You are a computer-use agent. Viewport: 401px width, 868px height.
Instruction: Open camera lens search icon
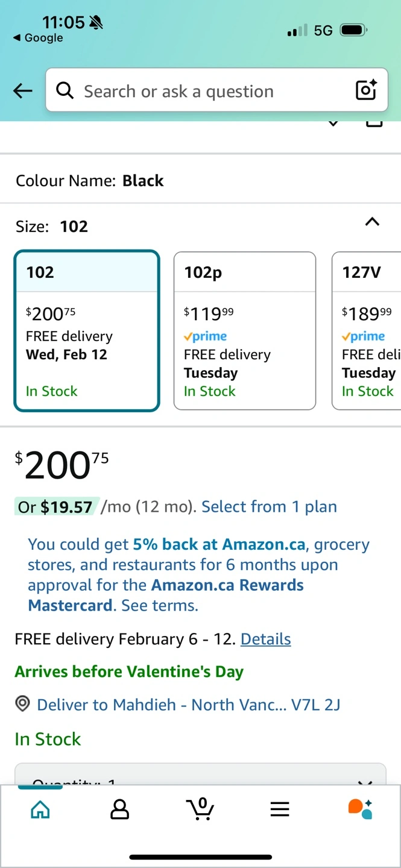(366, 90)
